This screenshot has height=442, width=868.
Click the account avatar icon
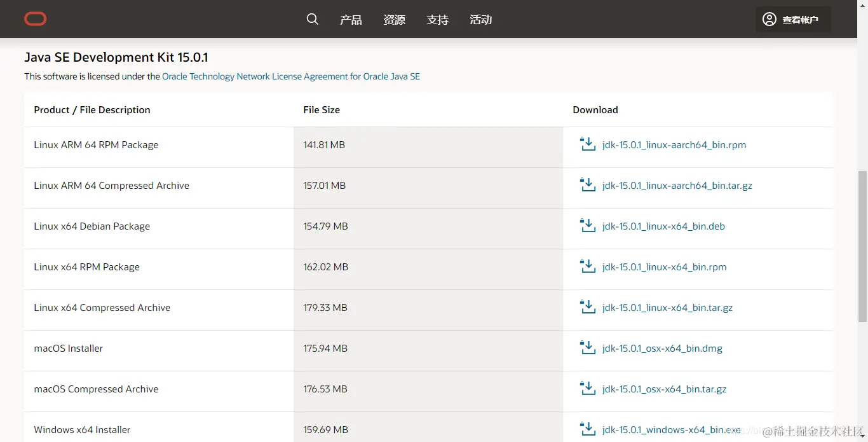[x=770, y=19]
